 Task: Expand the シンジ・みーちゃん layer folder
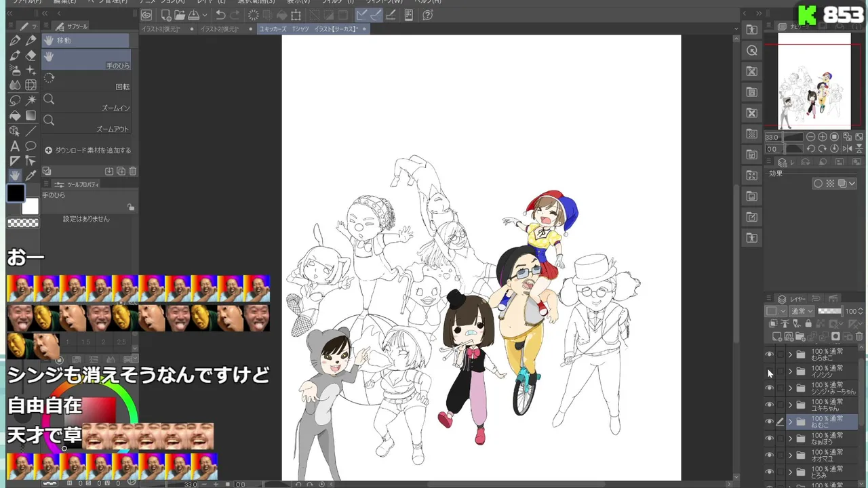click(790, 388)
